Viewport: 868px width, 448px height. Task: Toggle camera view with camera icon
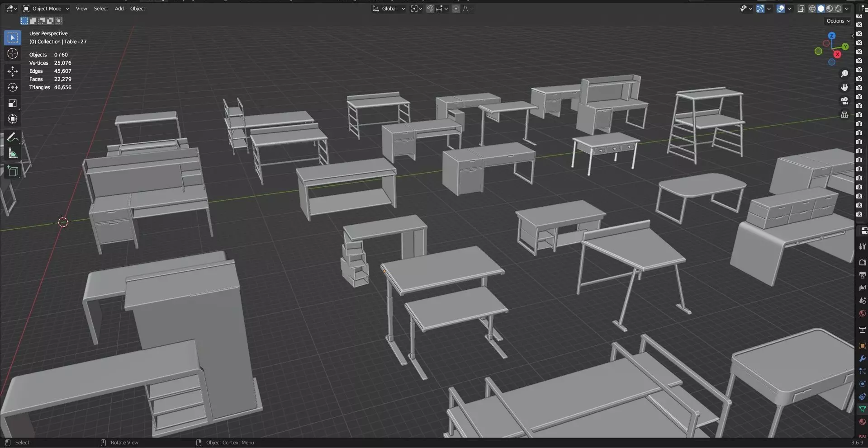[844, 101]
